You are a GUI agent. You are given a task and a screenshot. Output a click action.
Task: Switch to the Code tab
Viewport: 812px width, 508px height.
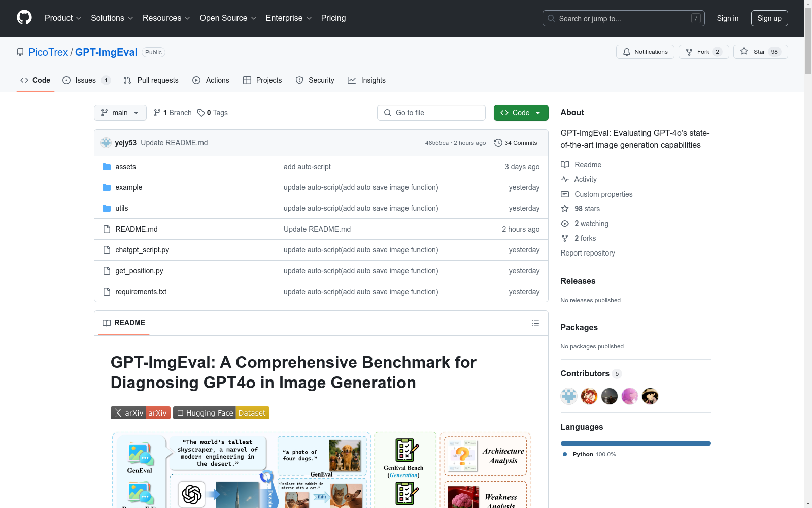coord(36,80)
